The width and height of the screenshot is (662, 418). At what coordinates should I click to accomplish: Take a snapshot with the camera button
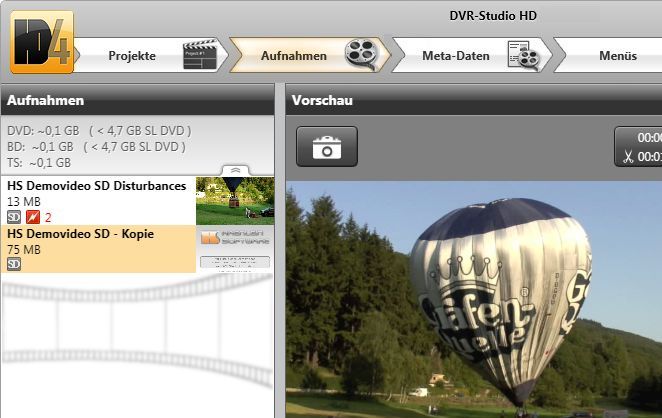[327, 147]
